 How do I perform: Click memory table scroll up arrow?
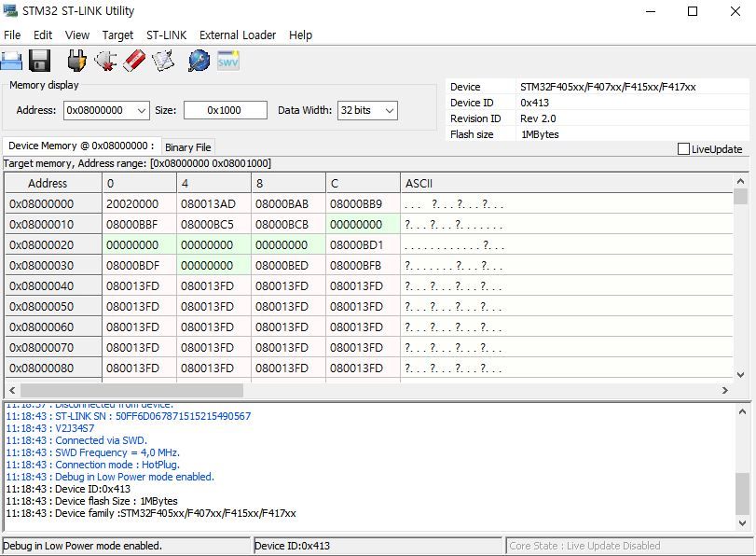coord(741,182)
